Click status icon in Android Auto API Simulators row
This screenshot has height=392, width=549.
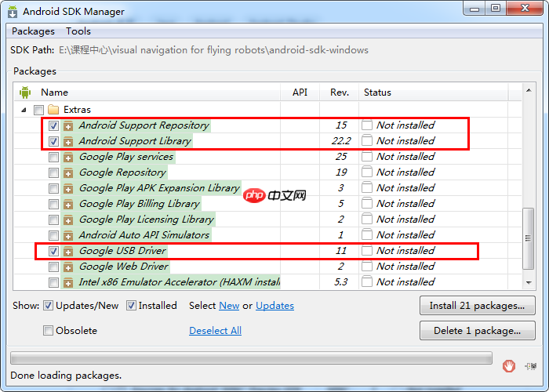366,235
